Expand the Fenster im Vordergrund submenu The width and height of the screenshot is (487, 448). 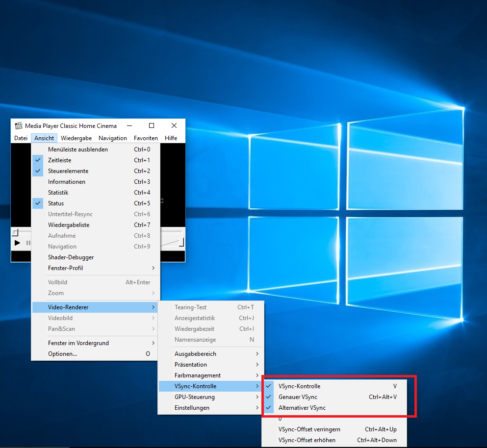click(96, 343)
